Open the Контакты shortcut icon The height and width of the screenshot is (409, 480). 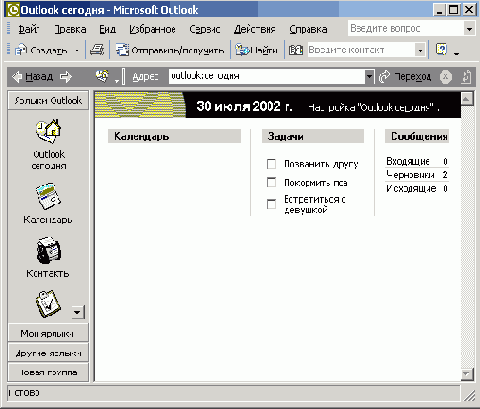click(49, 250)
